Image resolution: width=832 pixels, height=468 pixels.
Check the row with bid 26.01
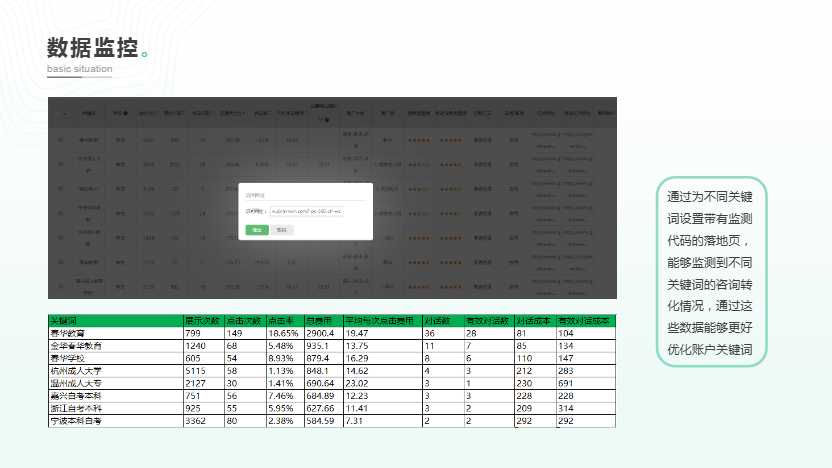[x=60, y=140]
